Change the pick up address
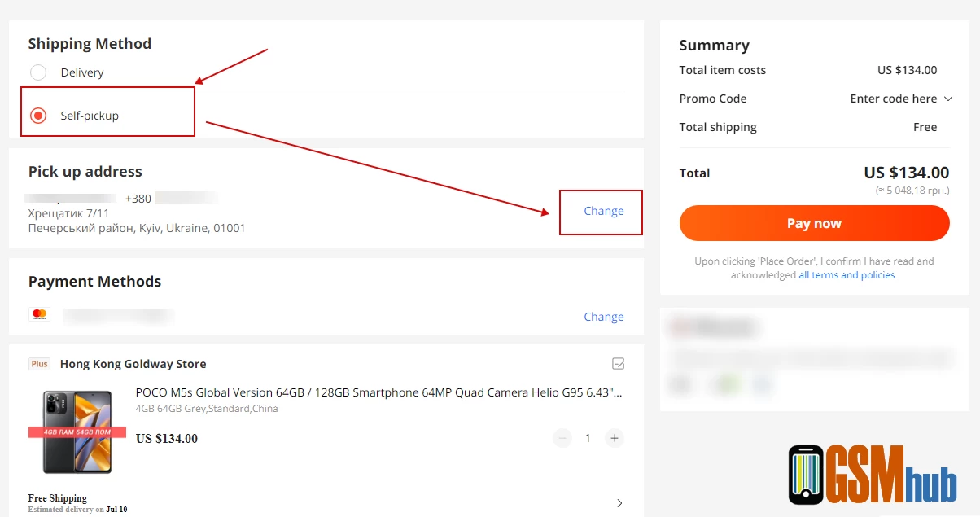This screenshot has width=980, height=517. [603, 211]
